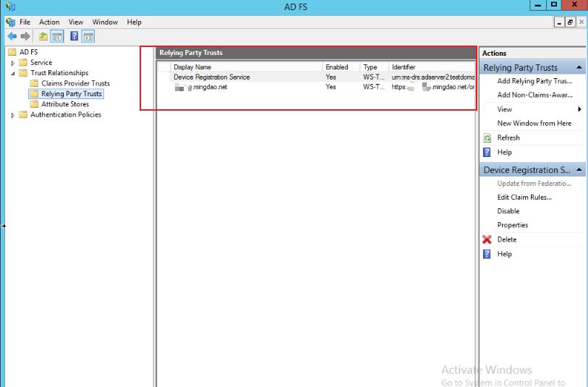Toggle the Show/Hide Console Tree icon
This screenshot has width=588, height=387.
click(57, 36)
